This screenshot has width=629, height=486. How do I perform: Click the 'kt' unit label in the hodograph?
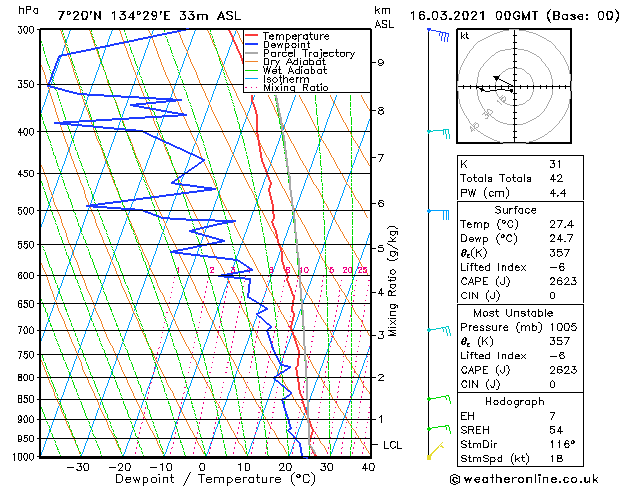pyautogui.click(x=465, y=36)
